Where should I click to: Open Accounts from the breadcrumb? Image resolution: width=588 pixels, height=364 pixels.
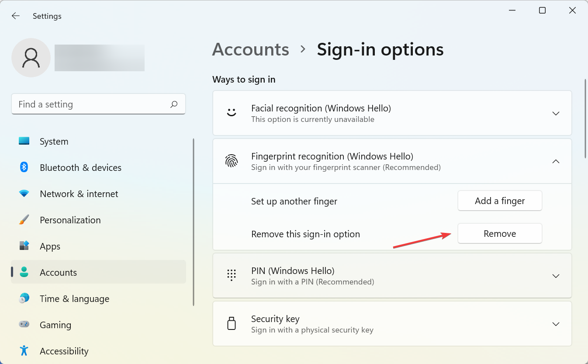(250, 49)
